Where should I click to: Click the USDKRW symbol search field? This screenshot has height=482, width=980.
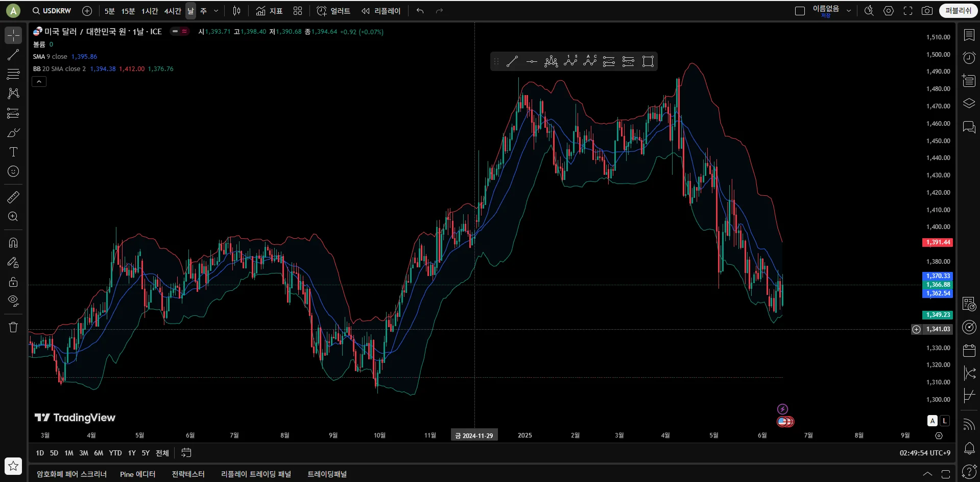pos(52,11)
